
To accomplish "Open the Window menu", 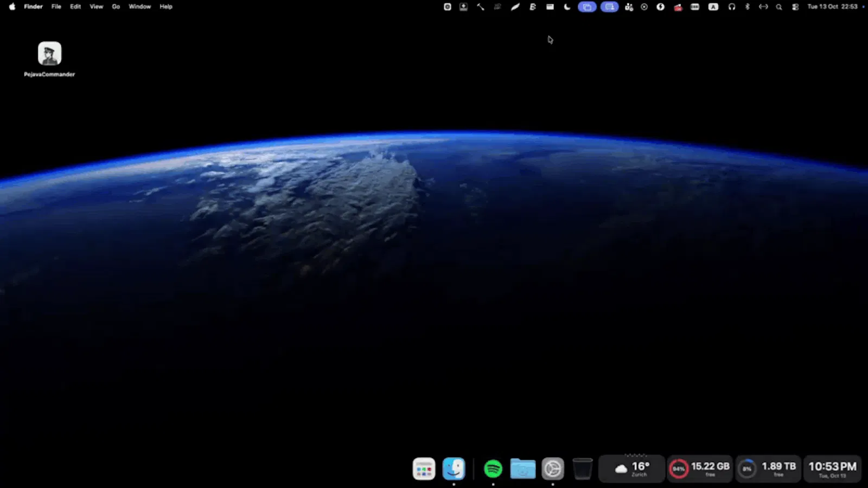I will point(140,7).
